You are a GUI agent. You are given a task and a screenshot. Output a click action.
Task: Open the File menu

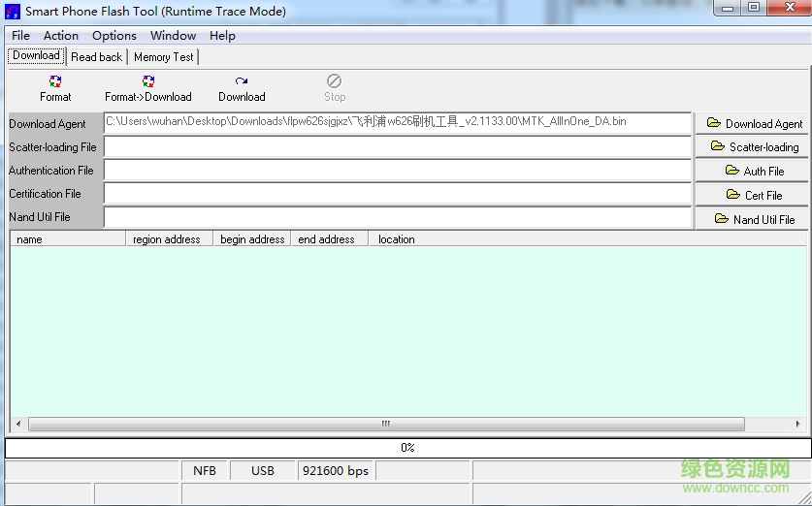(20, 35)
